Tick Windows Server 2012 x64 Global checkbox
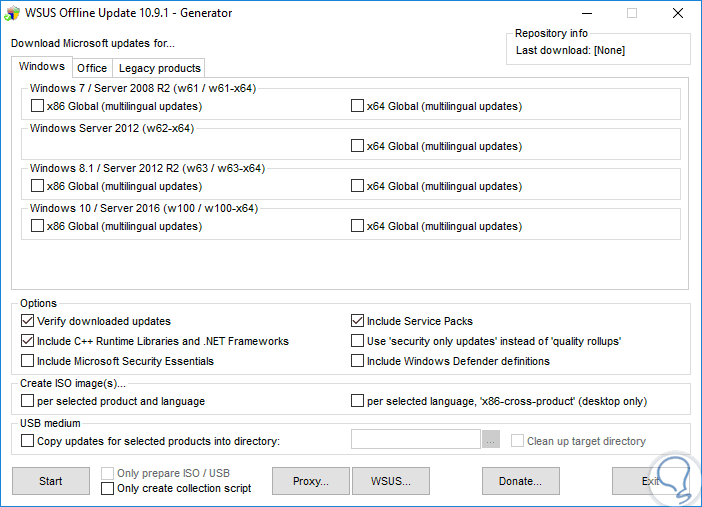 pyautogui.click(x=357, y=146)
